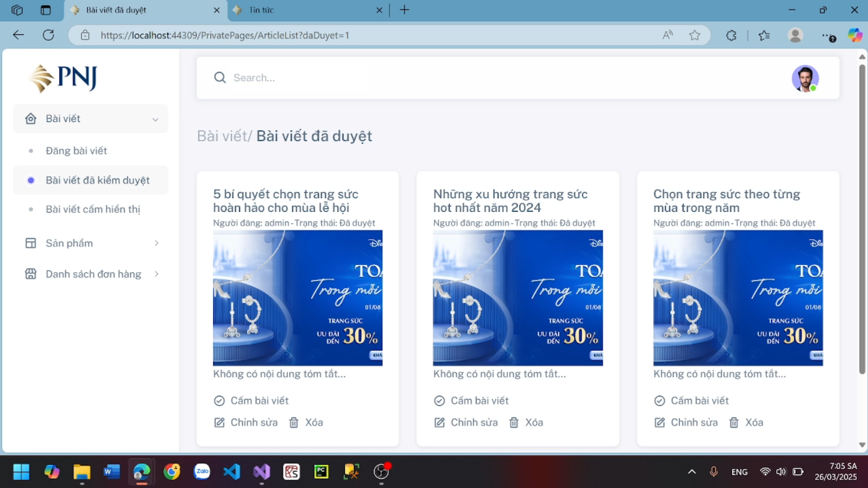Click title '5 bí quyết chọn trang sức'

pos(286,201)
